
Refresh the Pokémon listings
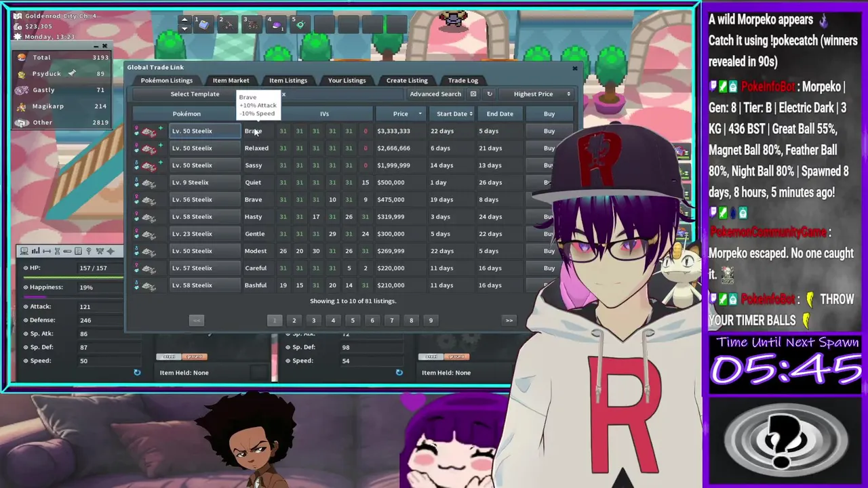[490, 94]
